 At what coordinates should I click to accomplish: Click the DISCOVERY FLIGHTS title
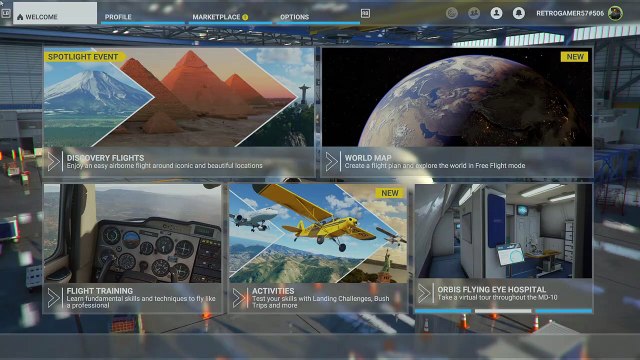tap(105, 158)
